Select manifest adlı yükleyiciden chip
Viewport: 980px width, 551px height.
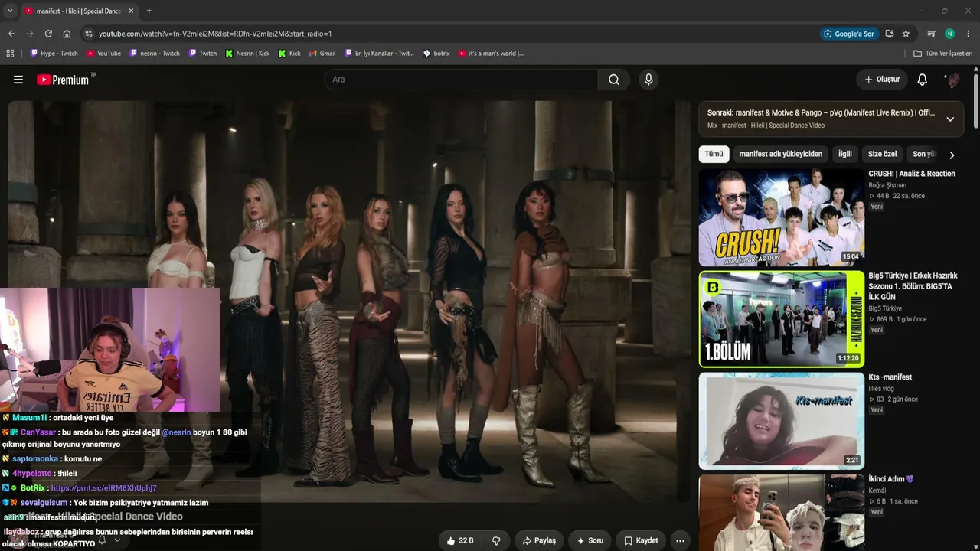coord(780,154)
